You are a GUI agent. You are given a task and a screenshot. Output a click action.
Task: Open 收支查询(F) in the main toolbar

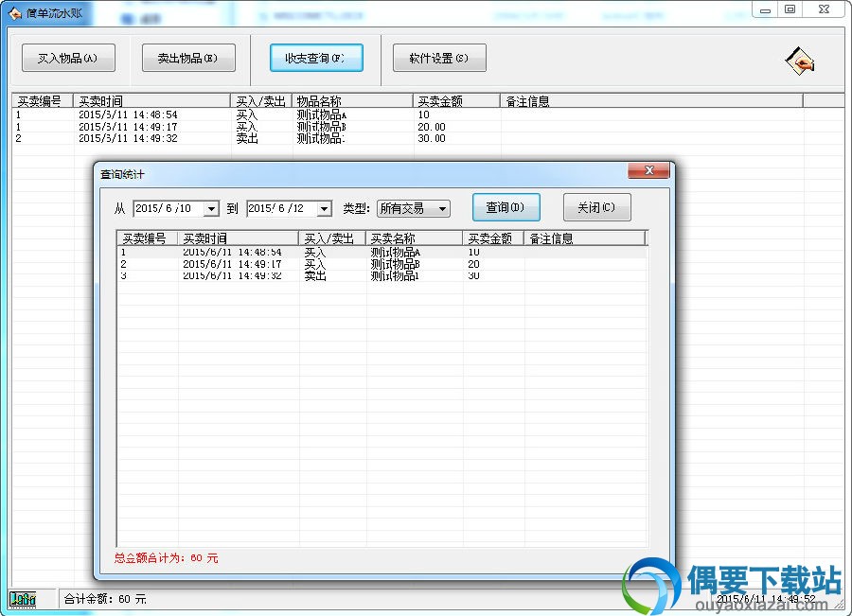point(316,58)
